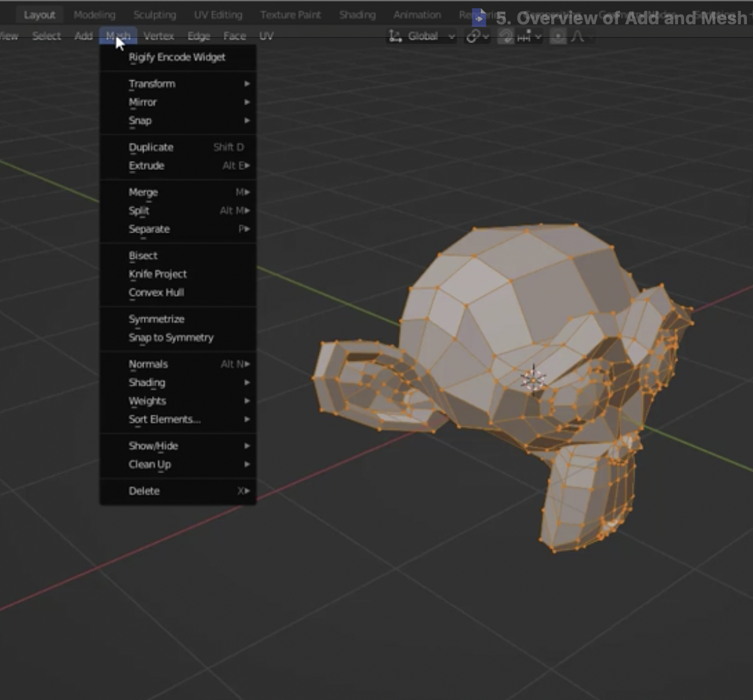Expand the Weights submenu
Screen dimensions: 753x700
click(x=177, y=401)
